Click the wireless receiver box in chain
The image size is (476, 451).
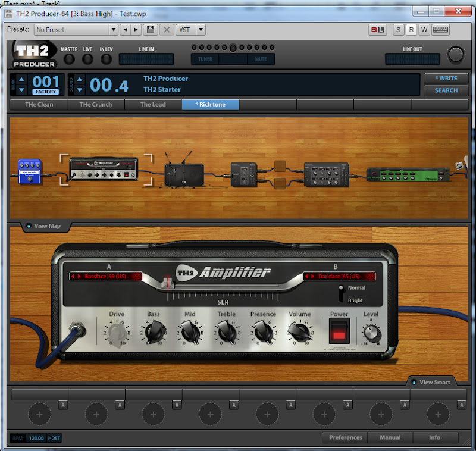click(x=184, y=174)
